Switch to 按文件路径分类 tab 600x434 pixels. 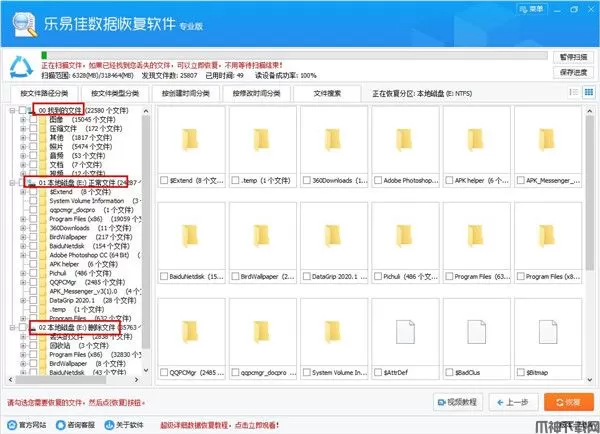pyautogui.click(x=44, y=93)
